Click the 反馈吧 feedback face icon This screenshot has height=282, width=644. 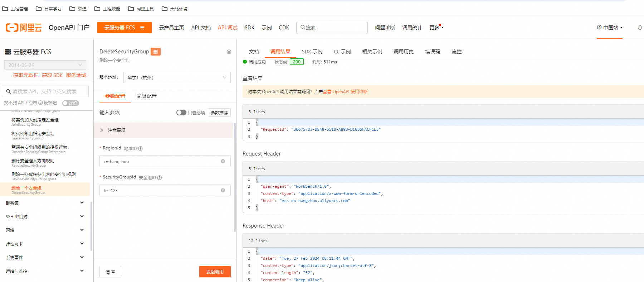pyautogui.click(x=40, y=103)
